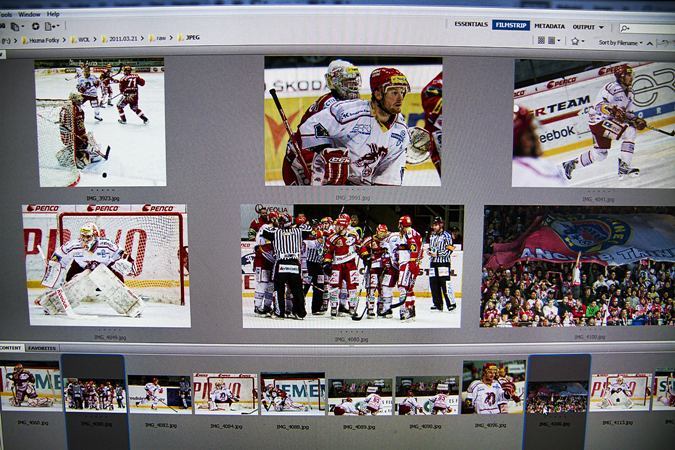
Task: Expand the workspace list arrow beside Output
Action: (601, 28)
